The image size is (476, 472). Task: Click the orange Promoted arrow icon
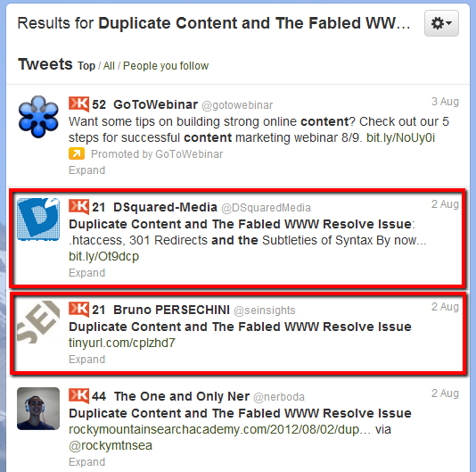tap(77, 153)
